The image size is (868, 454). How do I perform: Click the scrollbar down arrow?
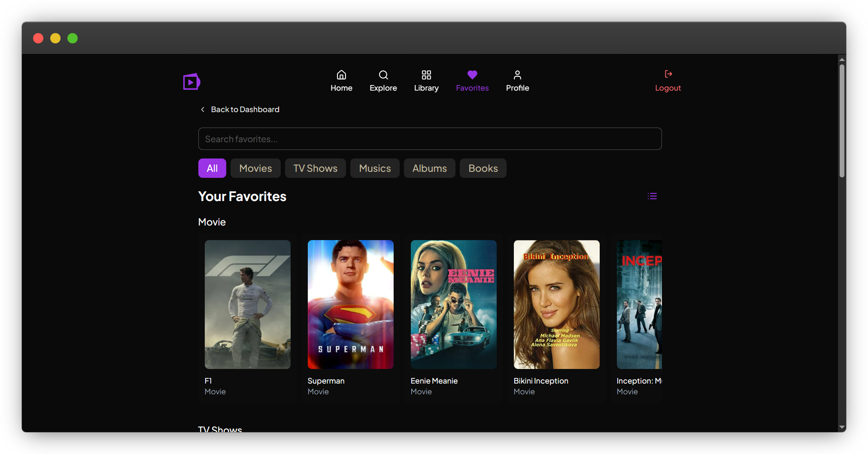pos(842,427)
